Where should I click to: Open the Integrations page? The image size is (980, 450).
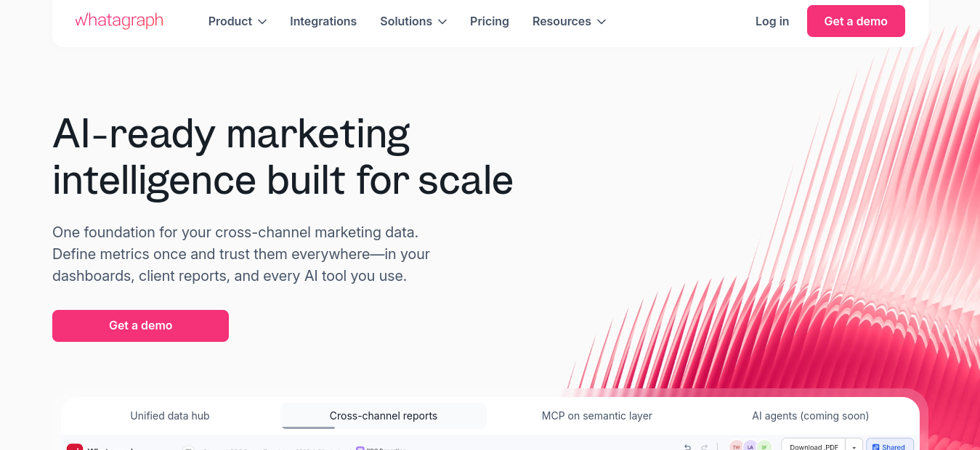(323, 22)
